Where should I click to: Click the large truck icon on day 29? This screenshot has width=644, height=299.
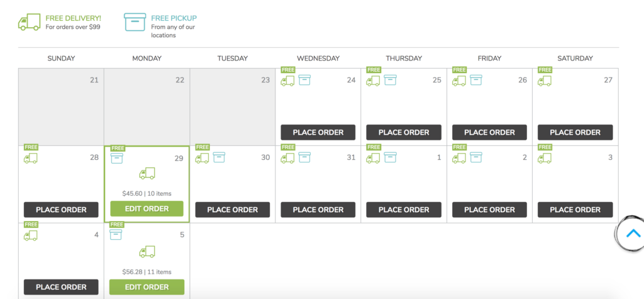(x=147, y=174)
